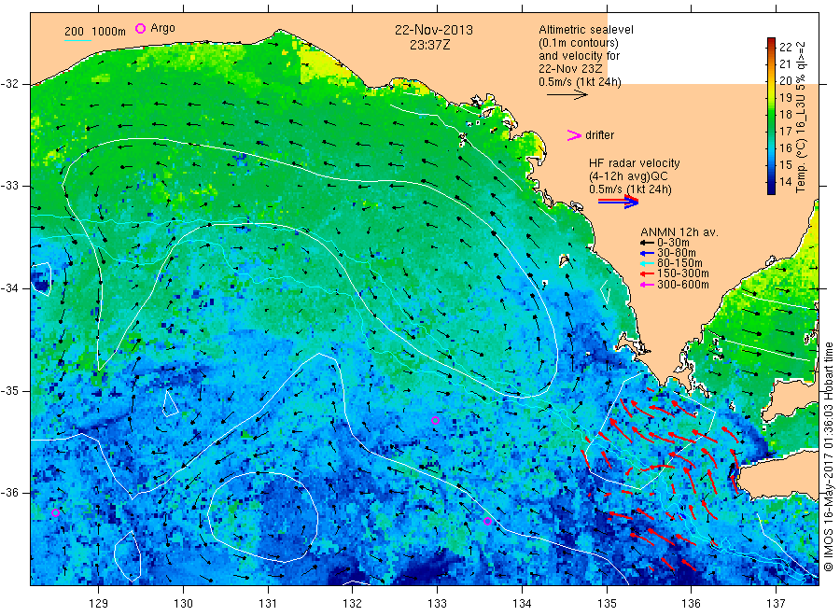Click the 'Argo' legend label
This screenshot has width=840, height=616.
[x=162, y=28]
